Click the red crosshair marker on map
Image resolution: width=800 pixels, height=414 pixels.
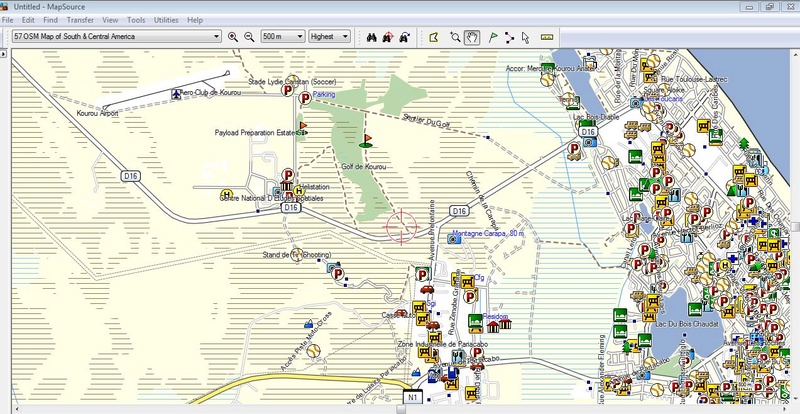402,226
